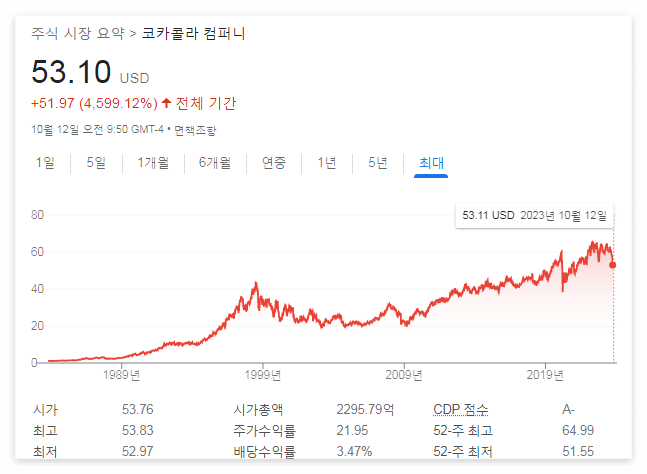This screenshot has height=474, width=647.
Task: Select the 최대 range tab
Action: (x=431, y=163)
